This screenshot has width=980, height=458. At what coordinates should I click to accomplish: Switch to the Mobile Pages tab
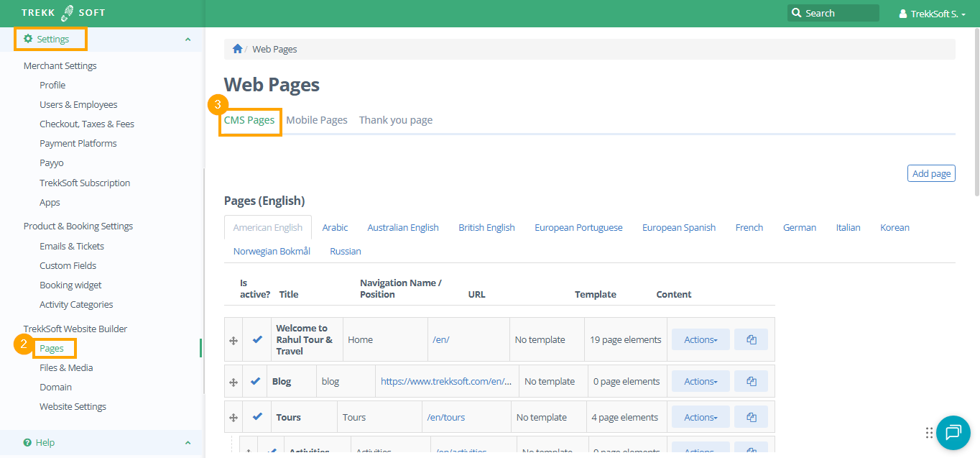tap(316, 120)
